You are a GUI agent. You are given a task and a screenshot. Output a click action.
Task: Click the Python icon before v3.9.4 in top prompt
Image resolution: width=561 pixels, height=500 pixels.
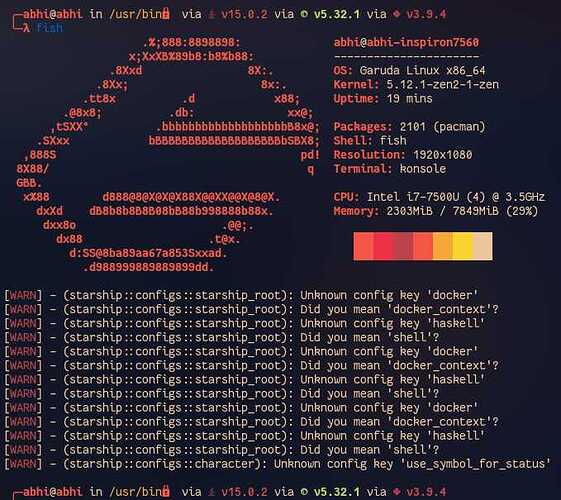(x=397, y=14)
